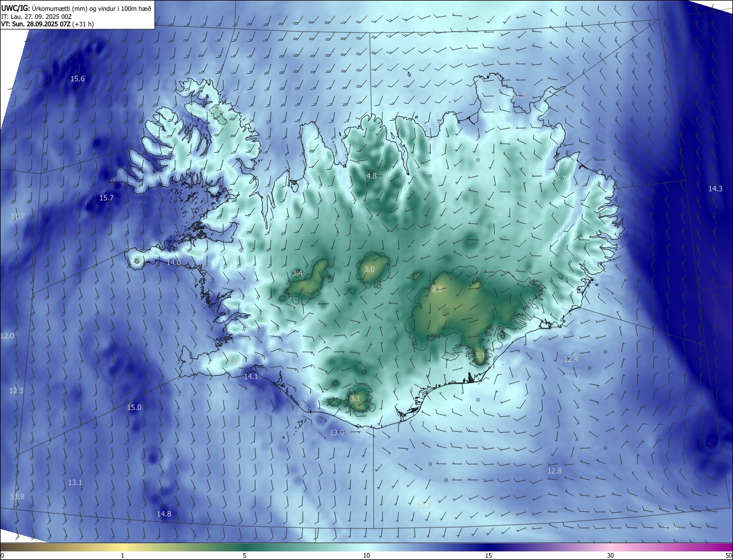733x560 pixels.
Task: Click the title text 'Úrkomumætti (mm) og vindur í 100m hæð'
Action: pos(92,8)
